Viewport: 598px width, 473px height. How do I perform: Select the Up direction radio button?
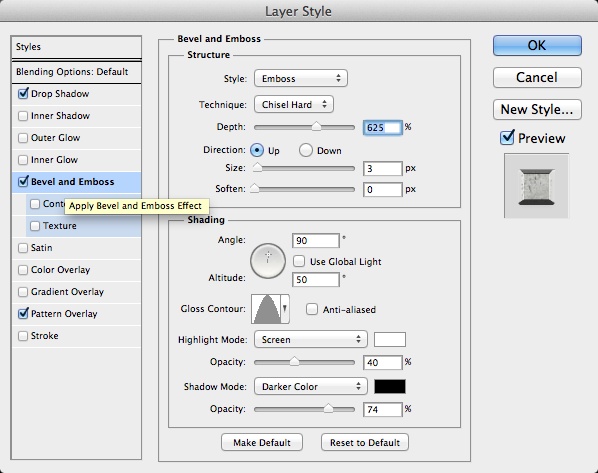click(x=257, y=150)
